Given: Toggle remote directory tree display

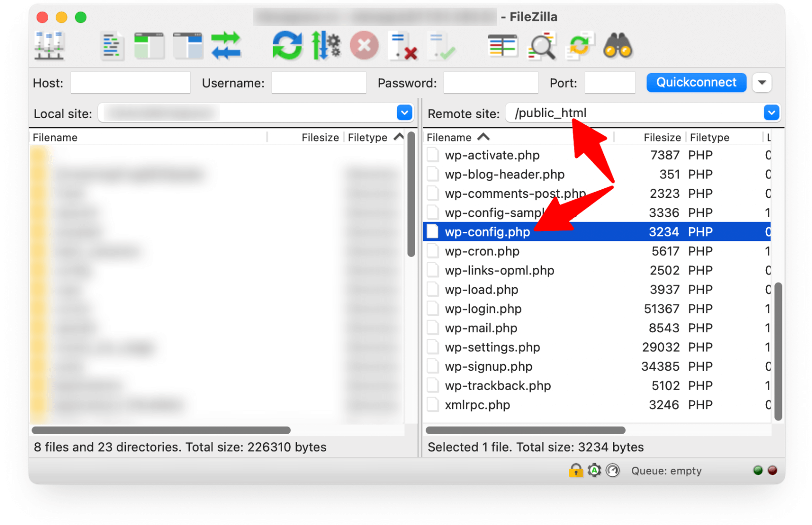Looking at the screenshot, I should 187,46.
